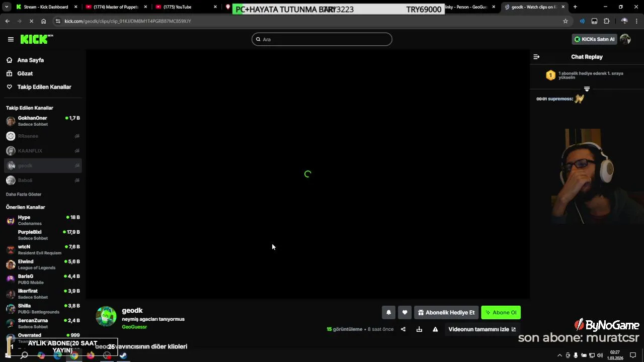Open the taskbar volume control
644x362 pixels.
pos(600,355)
